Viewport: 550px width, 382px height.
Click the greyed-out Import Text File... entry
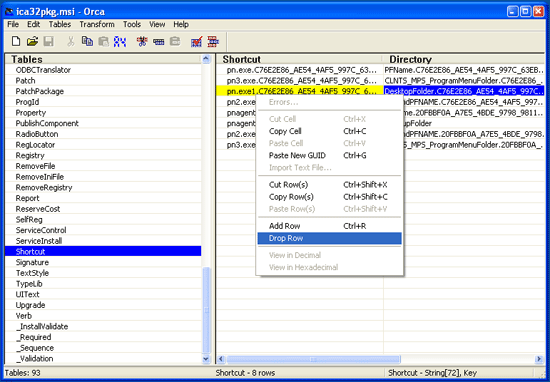pyautogui.click(x=329, y=168)
